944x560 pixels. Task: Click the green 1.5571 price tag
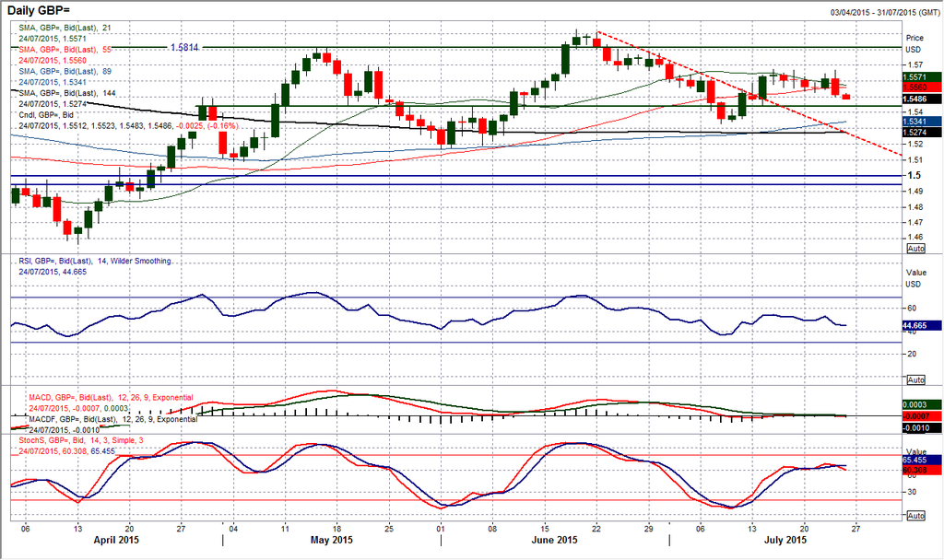pos(921,77)
